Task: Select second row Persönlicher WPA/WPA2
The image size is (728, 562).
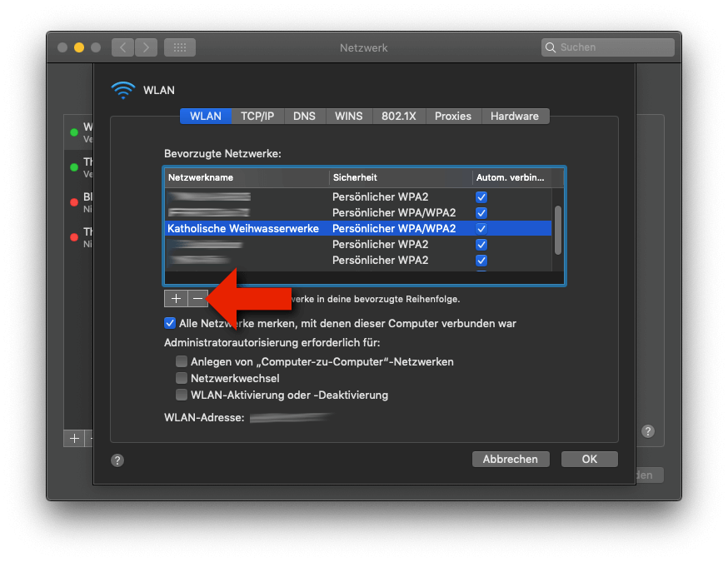Action: click(358, 213)
